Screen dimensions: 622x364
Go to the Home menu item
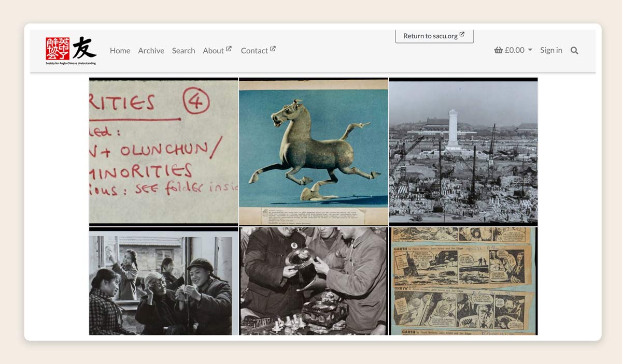120,50
